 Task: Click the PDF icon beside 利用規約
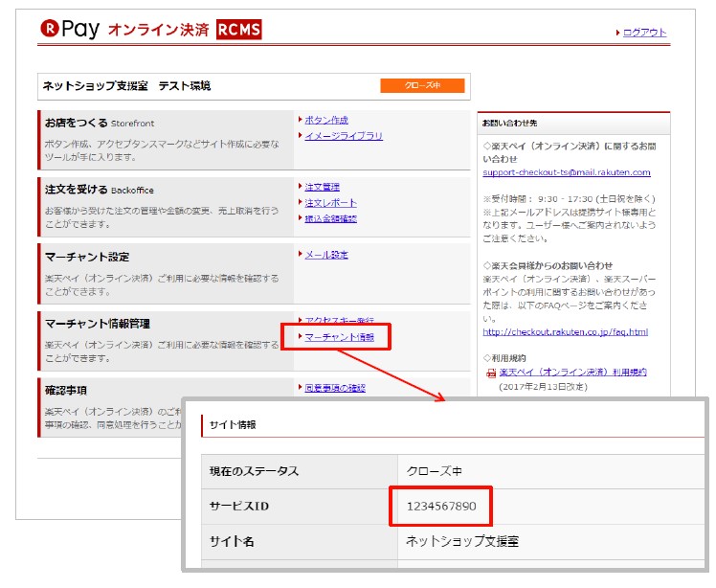490,373
